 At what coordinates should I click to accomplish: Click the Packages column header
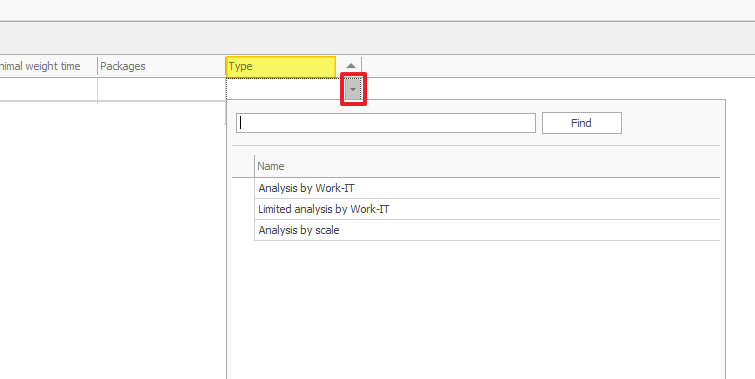click(161, 66)
